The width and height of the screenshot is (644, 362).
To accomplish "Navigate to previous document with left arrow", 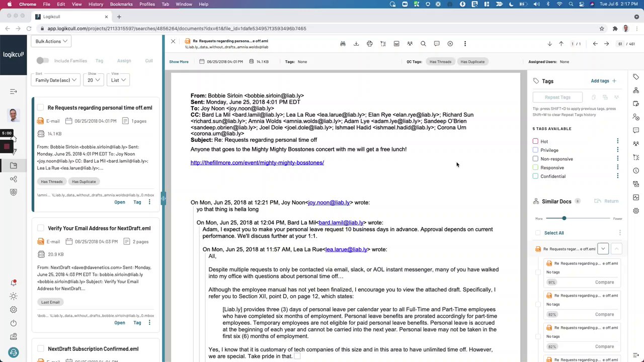I will 595,44.
